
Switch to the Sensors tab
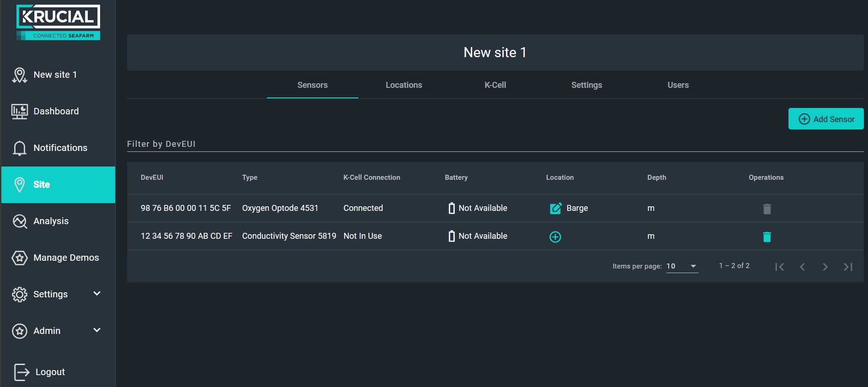(313, 85)
